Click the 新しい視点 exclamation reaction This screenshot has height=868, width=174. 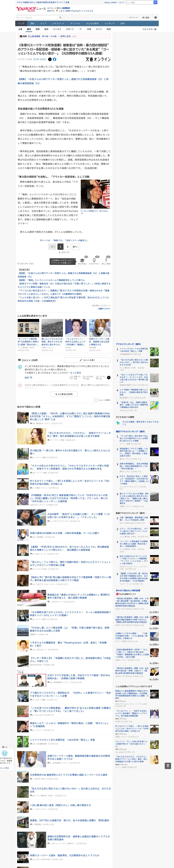coord(106,261)
